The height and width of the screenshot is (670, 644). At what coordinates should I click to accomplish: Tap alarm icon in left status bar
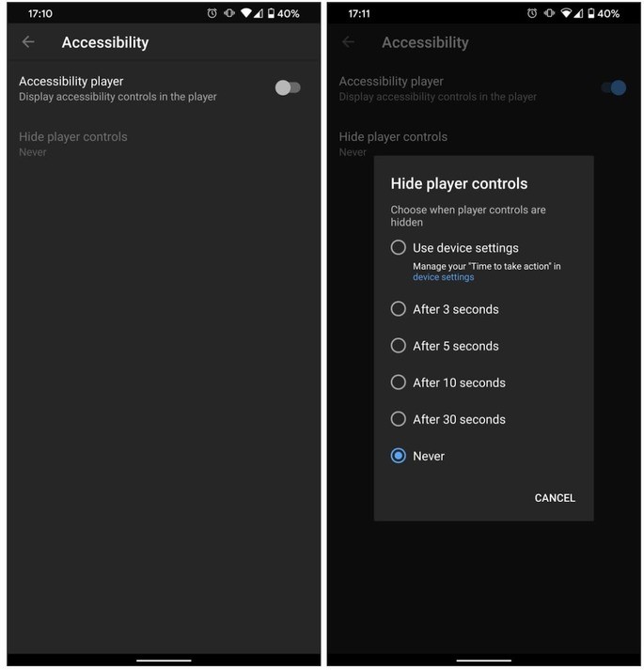point(212,13)
